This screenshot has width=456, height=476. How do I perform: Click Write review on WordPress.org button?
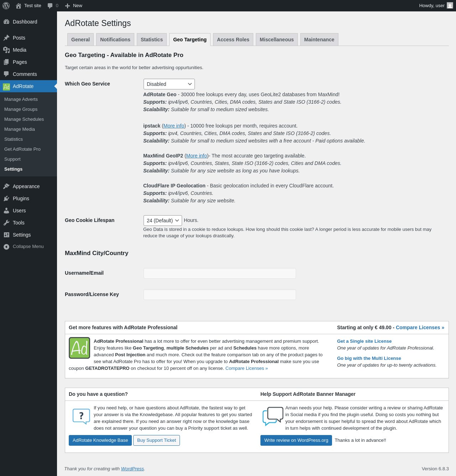(x=296, y=440)
